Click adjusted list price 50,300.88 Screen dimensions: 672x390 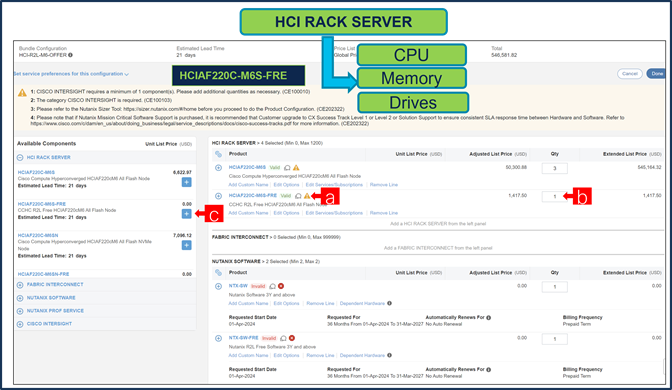(x=516, y=167)
